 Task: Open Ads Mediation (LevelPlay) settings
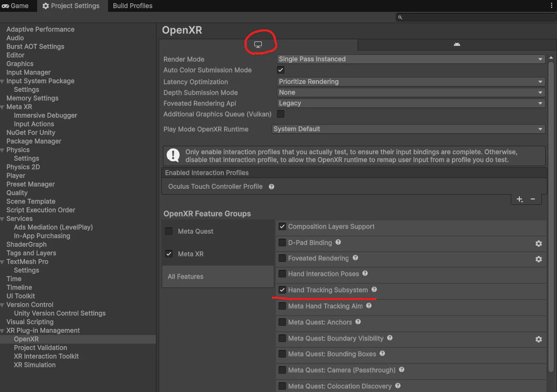point(53,227)
